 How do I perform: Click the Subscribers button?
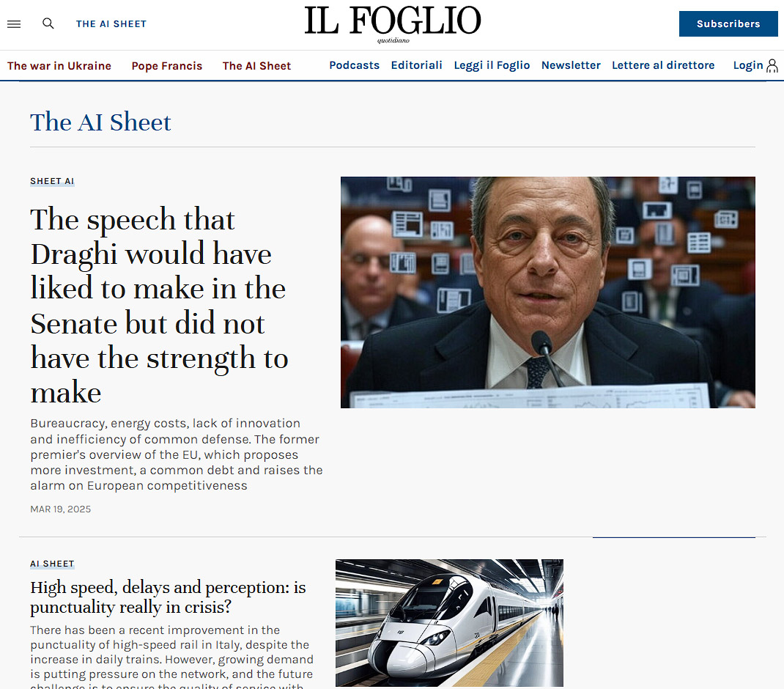point(728,23)
